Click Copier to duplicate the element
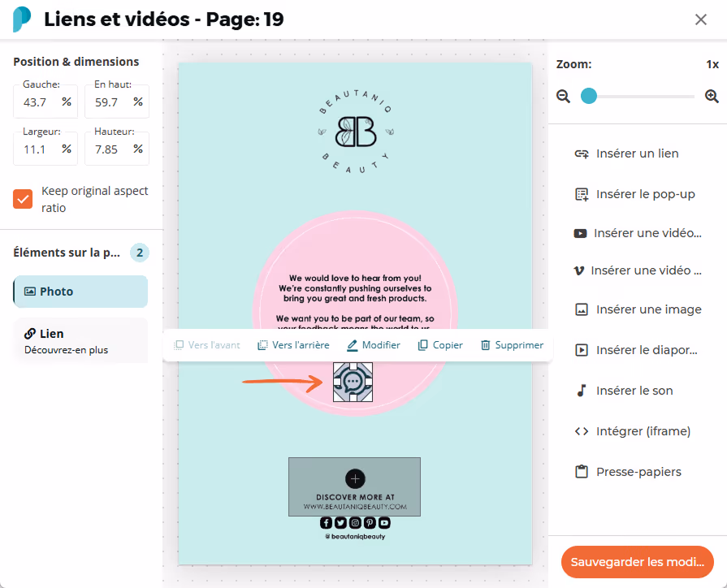Image resolution: width=727 pixels, height=588 pixels. point(440,345)
